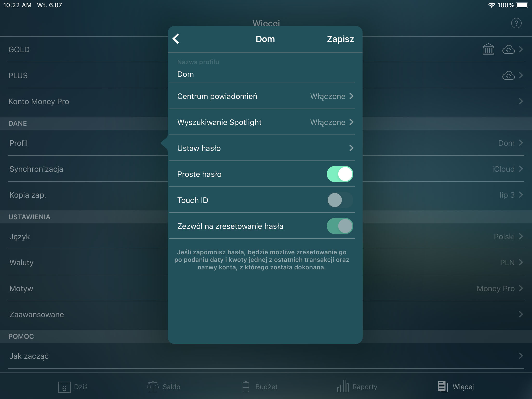The width and height of the screenshot is (532, 399).
Task: Tap back arrow to go back
Action: (177, 38)
